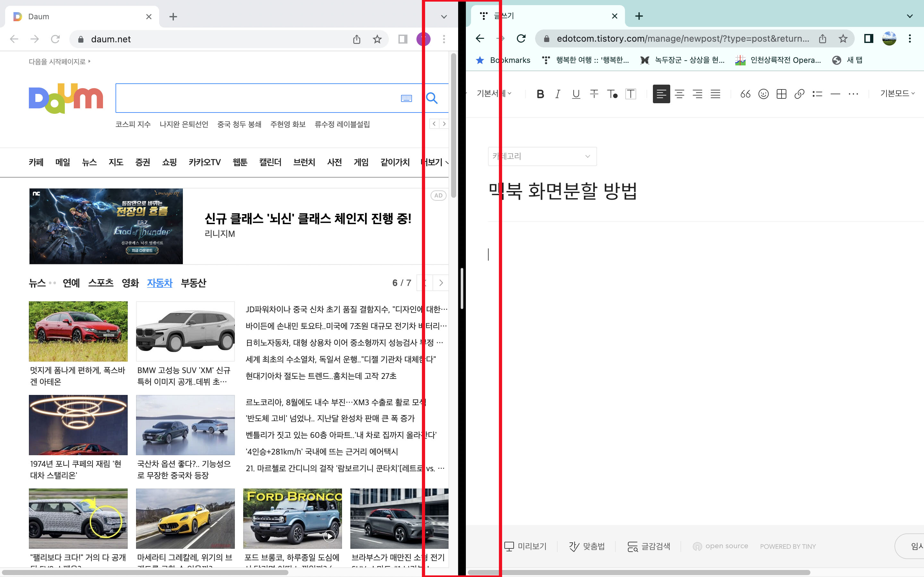Insert a hyperlink
The height and width of the screenshot is (577, 924).
799,94
